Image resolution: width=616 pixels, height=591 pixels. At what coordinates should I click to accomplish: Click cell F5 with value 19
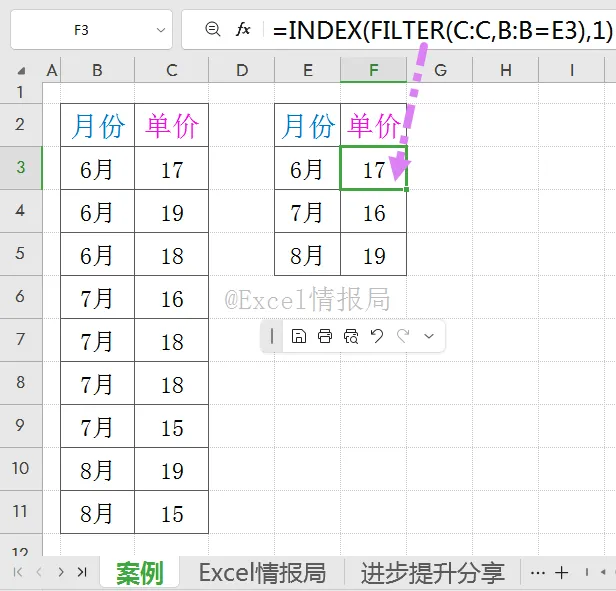click(374, 254)
